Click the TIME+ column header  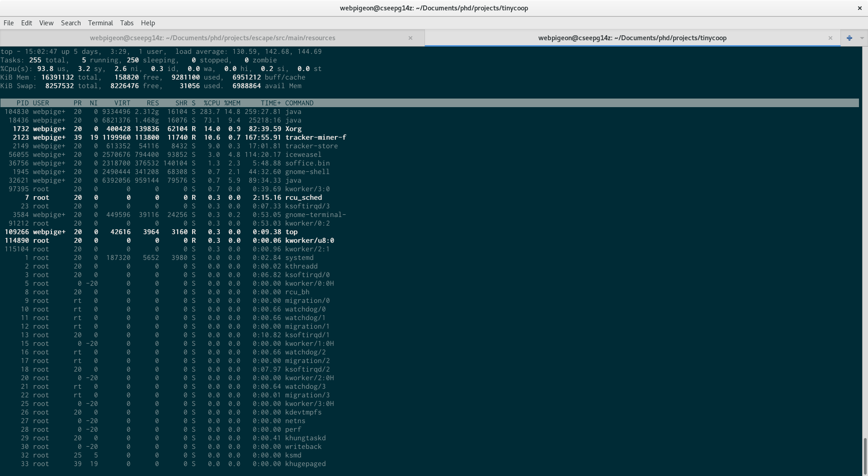tap(271, 103)
